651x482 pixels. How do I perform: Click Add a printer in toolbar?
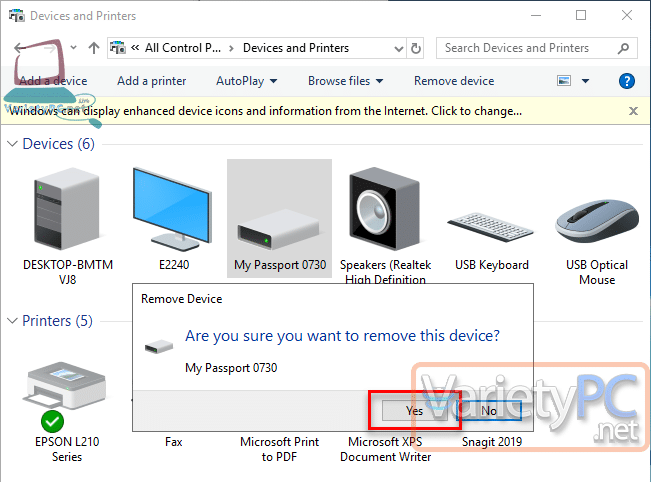[151, 81]
